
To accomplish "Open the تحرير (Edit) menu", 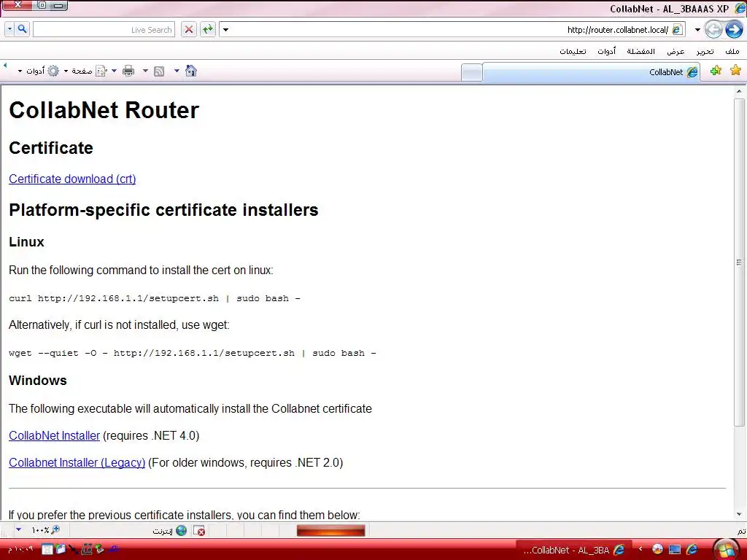I will (x=705, y=52).
